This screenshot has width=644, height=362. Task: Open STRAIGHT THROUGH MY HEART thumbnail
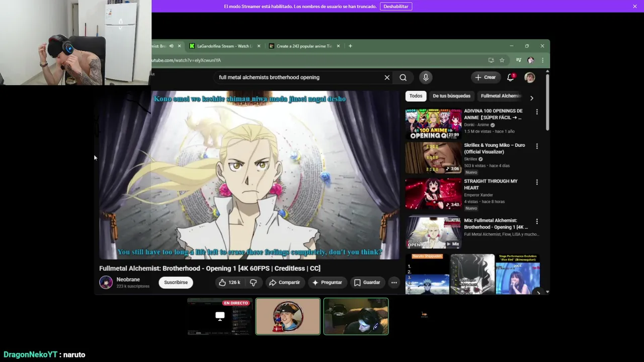[x=433, y=194]
